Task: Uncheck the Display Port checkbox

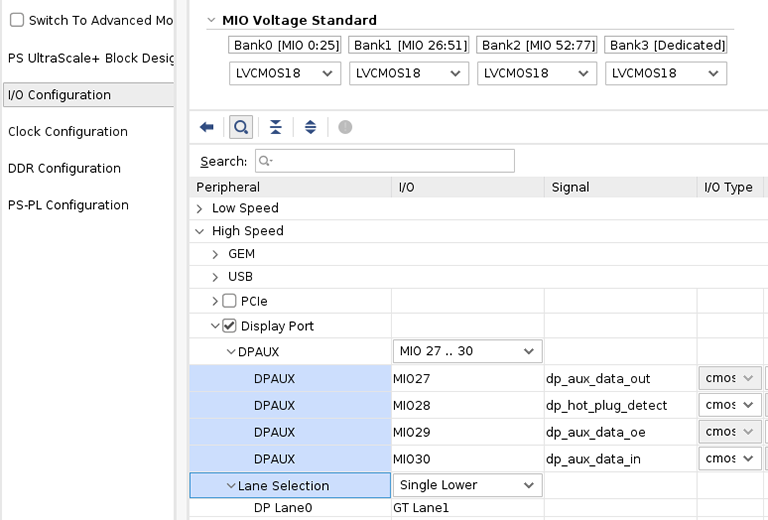Action: point(230,326)
